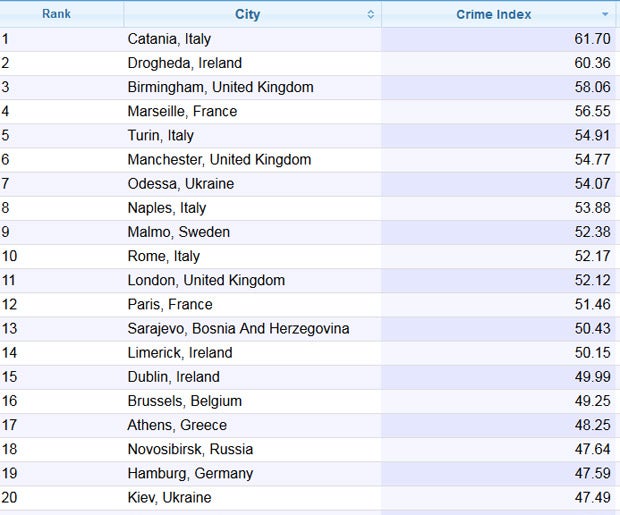
Task: Select the Catania, Italy row
Action: 169,39
